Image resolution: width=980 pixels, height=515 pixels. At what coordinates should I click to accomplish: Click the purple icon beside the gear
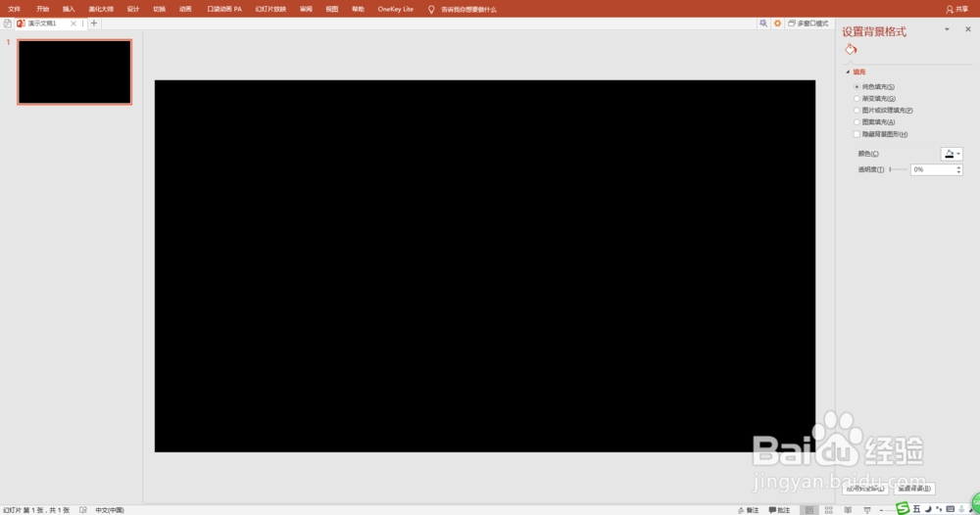(763, 23)
